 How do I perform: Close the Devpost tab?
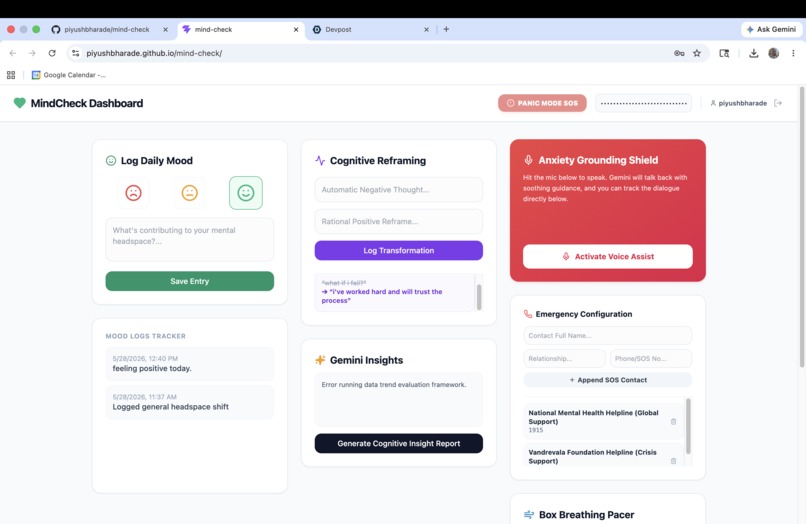[426, 29]
